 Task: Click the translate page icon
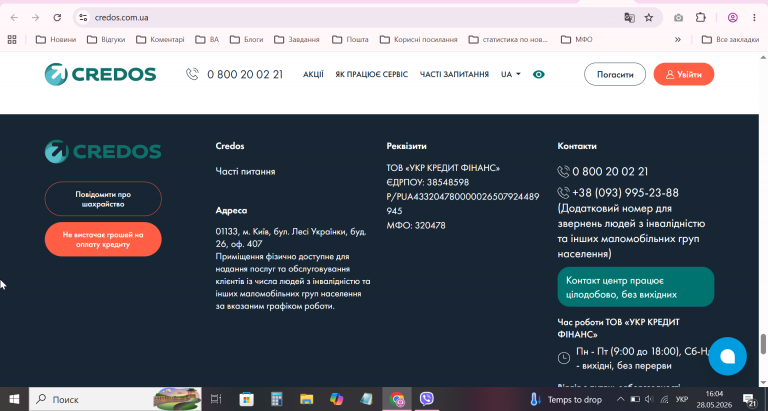point(629,18)
